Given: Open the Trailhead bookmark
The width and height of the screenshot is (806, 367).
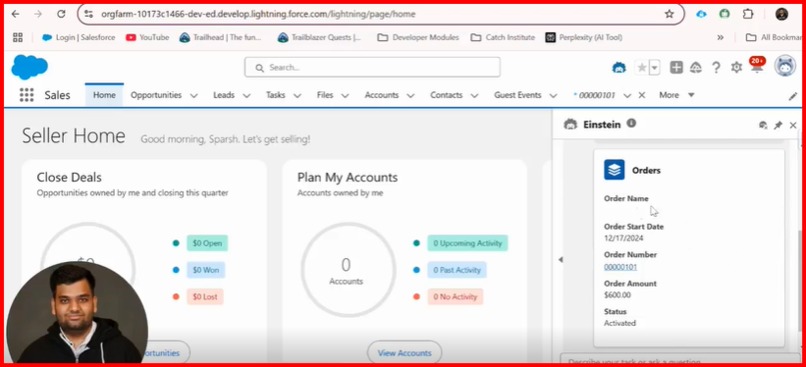Looking at the screenshot, I should (221, 37).
